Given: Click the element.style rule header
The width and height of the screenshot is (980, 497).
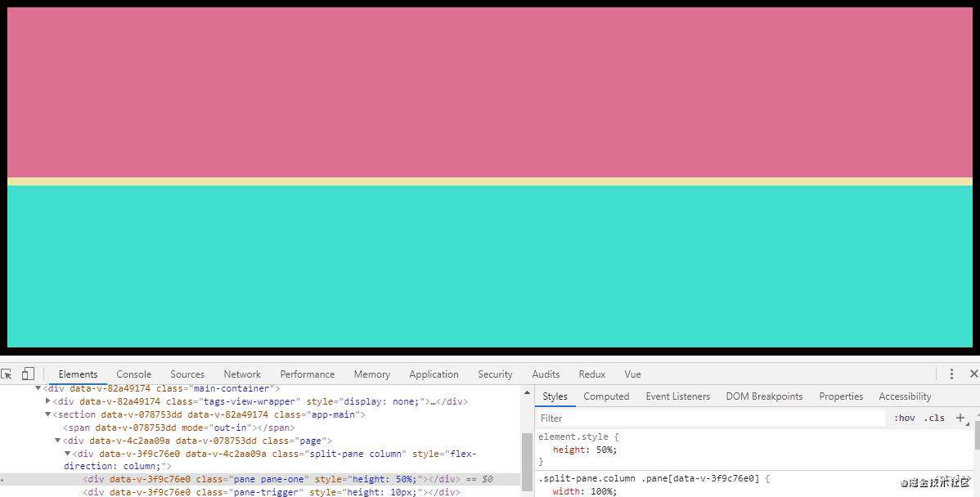Looking at the screenshot, I should click(x=578, y=437).
